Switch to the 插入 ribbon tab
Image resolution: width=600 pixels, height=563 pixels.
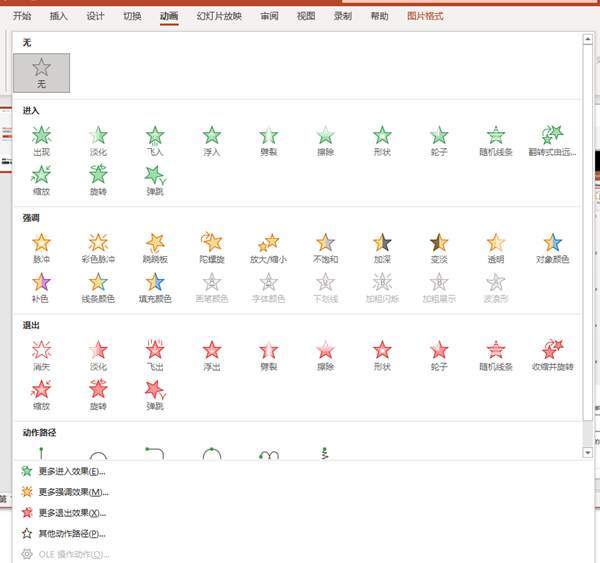coord(59,16)
